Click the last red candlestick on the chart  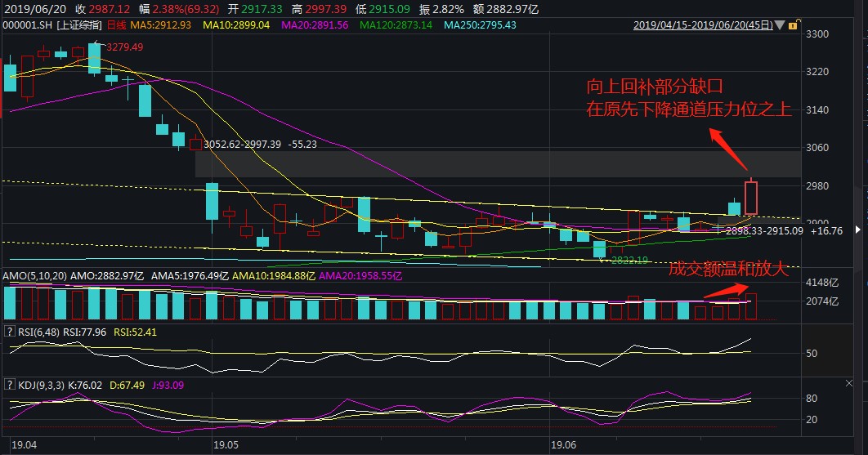coord(752,197)
